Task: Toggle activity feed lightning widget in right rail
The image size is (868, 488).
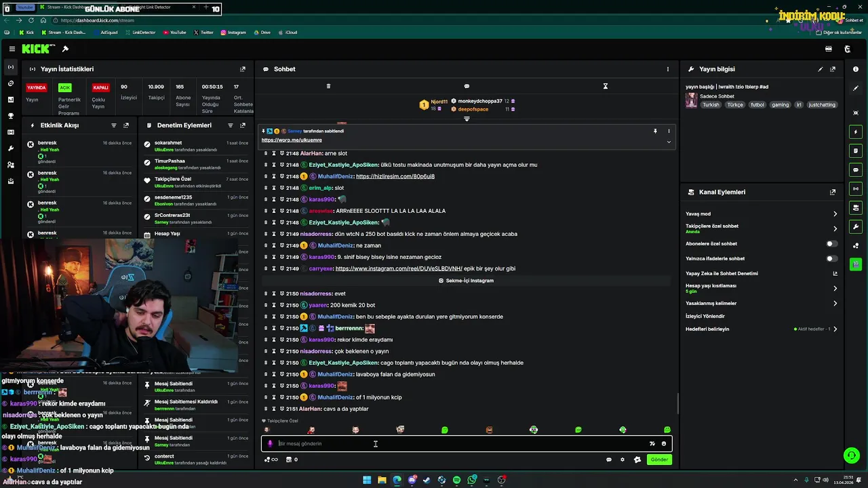Action: pos(856,132)
